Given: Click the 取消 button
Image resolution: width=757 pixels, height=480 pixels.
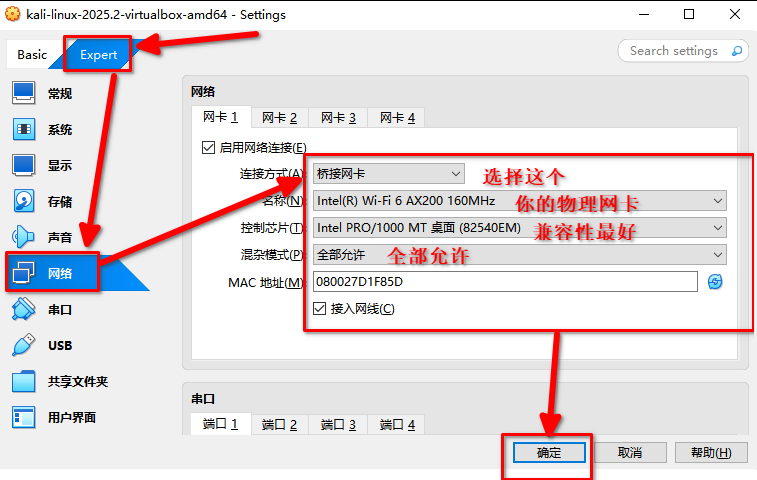Looking at the screenshot, I should tap(629, 453).
